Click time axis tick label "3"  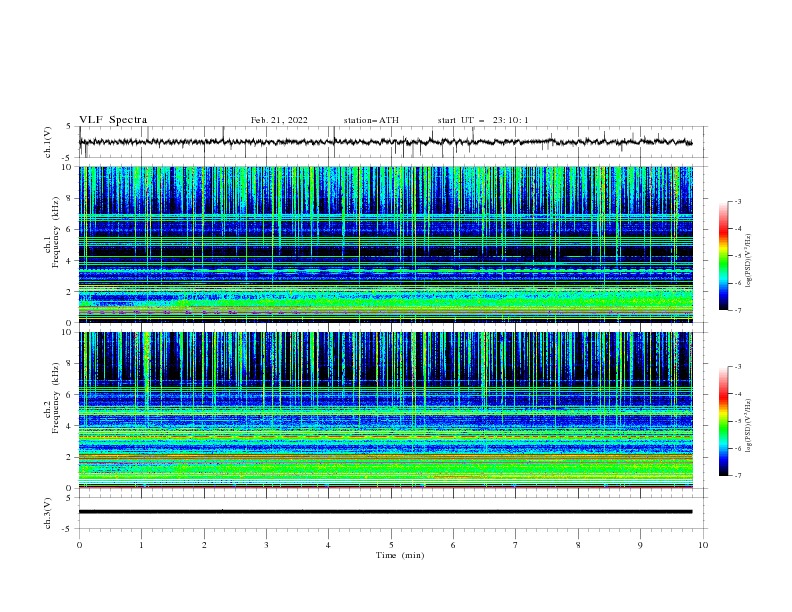266,545
